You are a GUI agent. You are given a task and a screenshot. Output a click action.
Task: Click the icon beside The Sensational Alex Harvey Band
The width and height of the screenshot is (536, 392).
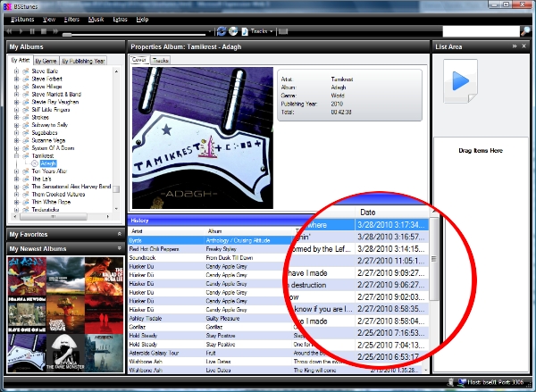tap(25, 187)
